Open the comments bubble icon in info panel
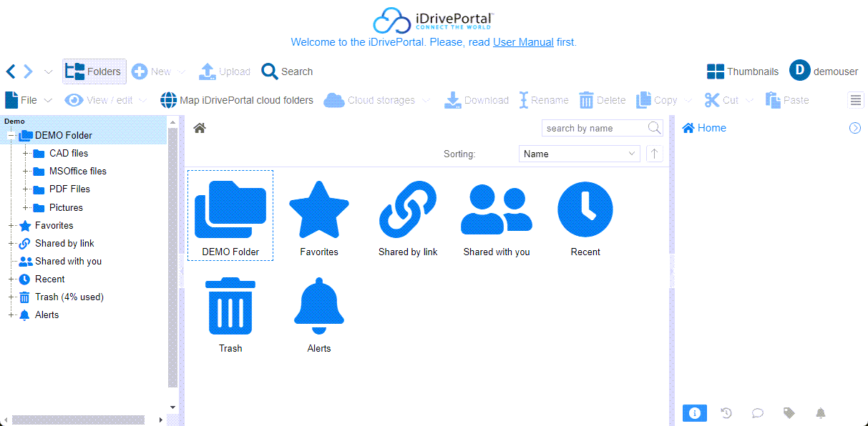868x426 pixels. point(758,412)
